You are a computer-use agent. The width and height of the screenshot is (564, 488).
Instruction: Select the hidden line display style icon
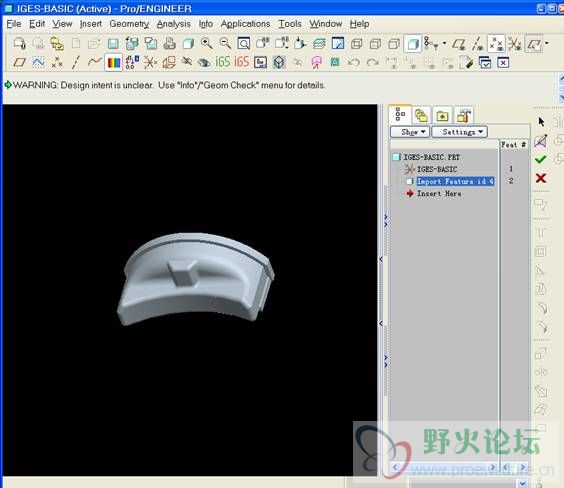375,44
